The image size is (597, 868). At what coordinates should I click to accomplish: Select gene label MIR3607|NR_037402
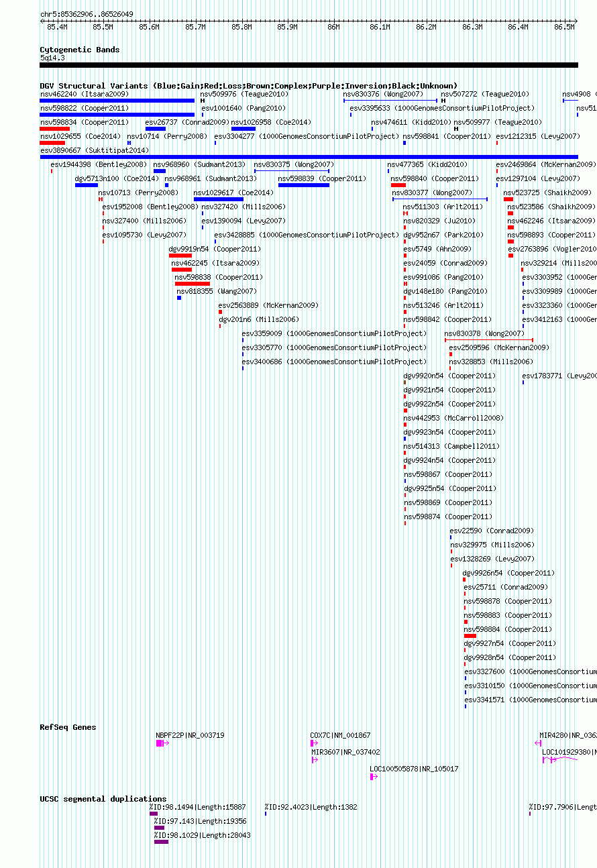coord(345,752)
